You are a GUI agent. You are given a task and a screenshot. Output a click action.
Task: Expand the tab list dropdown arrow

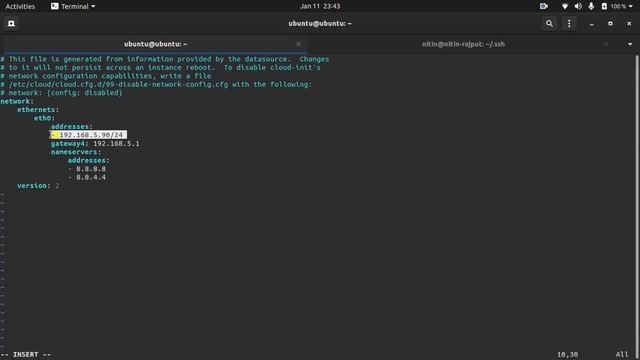630,44
